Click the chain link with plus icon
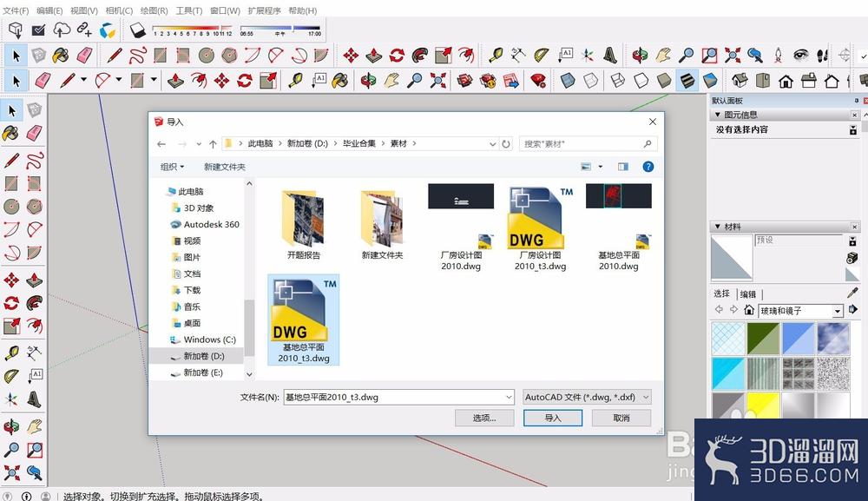This screenshot has height=501, width=868. [84, 30]
